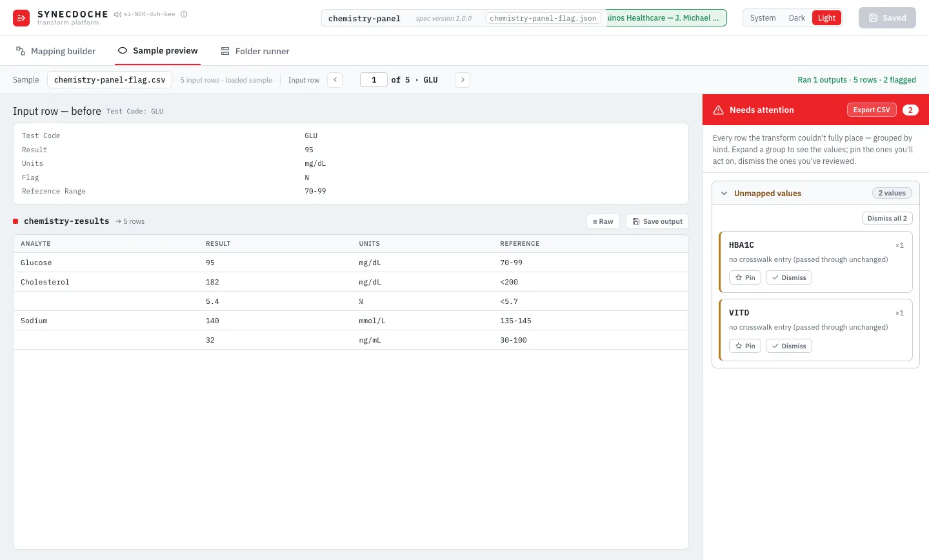Image resolution: width=929 pixels, height=560 pixels.
Task: Show Raw output view
Action: [603, 221]
